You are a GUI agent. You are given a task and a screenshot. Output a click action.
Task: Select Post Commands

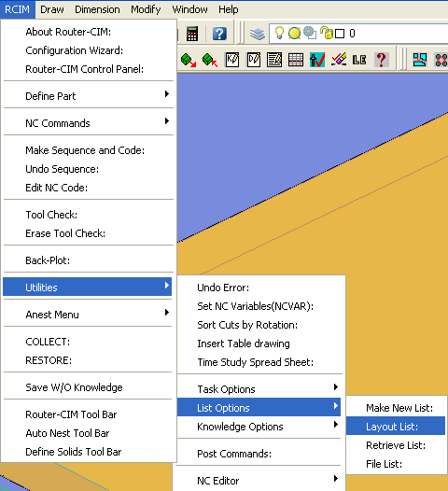click(259, 454)
